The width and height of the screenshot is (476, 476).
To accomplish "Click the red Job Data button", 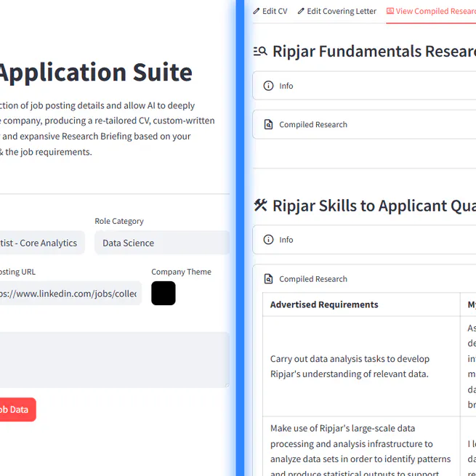I will tap(17, 410).
